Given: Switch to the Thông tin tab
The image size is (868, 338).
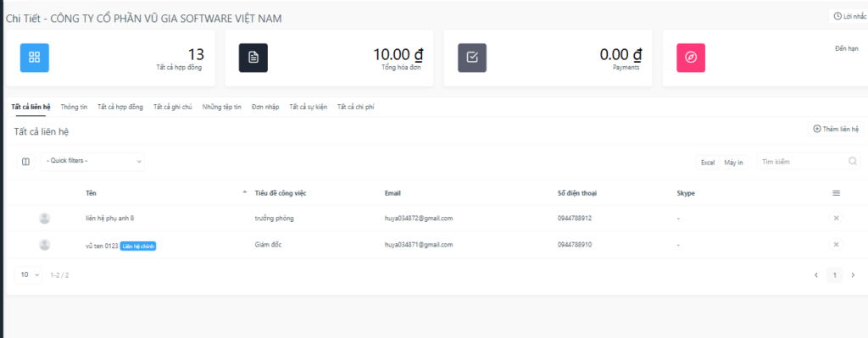Looking at the screenshot, I should [x=75, y=108].
